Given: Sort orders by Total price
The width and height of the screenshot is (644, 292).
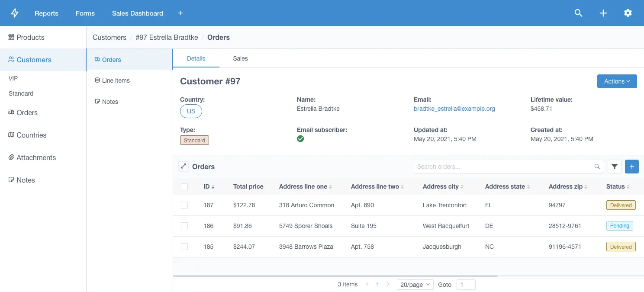Looking at the screenshot, I should click(x=248, y=186).
